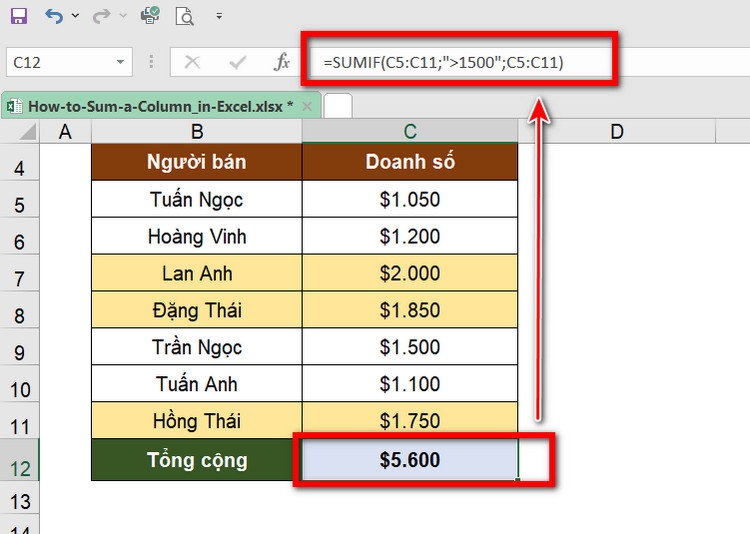
Task: Select the How-to-Sum-a-Column_in-Excel.xlsx tab
Action: (x=160, y=106)
